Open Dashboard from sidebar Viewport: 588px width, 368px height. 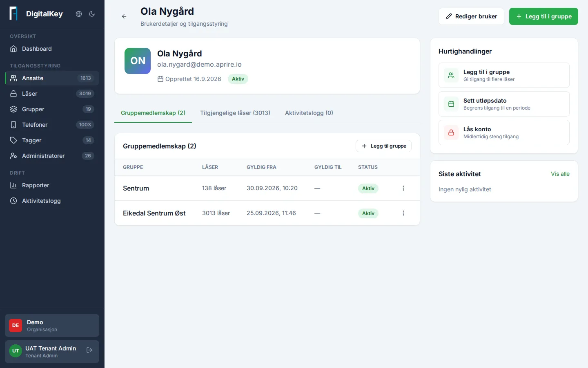coord(52,49)
